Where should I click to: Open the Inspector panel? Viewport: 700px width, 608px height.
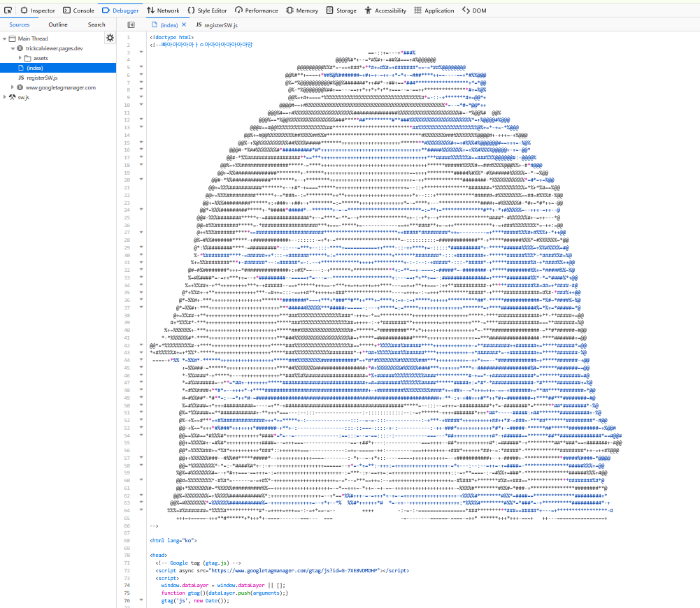click(x=38, y=10)
